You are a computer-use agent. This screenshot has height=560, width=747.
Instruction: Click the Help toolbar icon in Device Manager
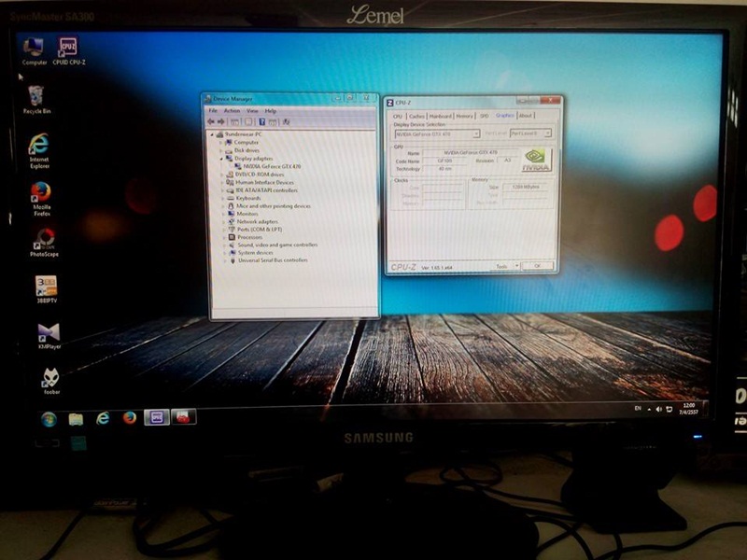(261, 122)
